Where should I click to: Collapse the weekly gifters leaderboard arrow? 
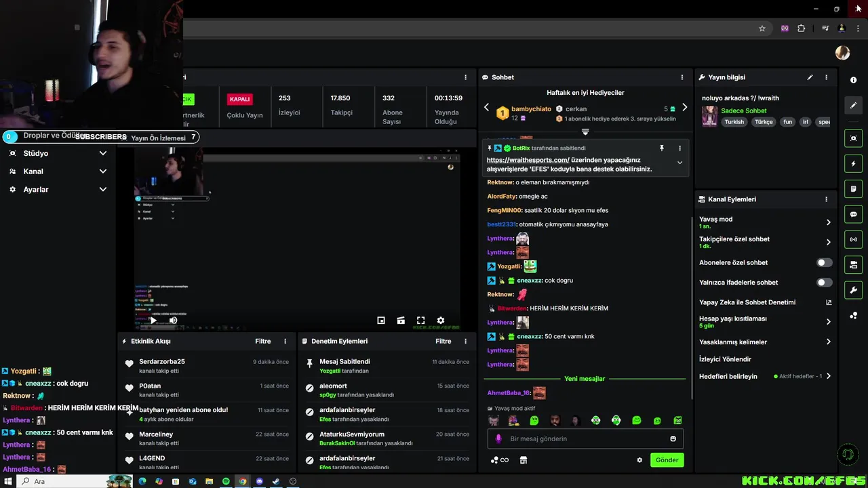(585, 131)
